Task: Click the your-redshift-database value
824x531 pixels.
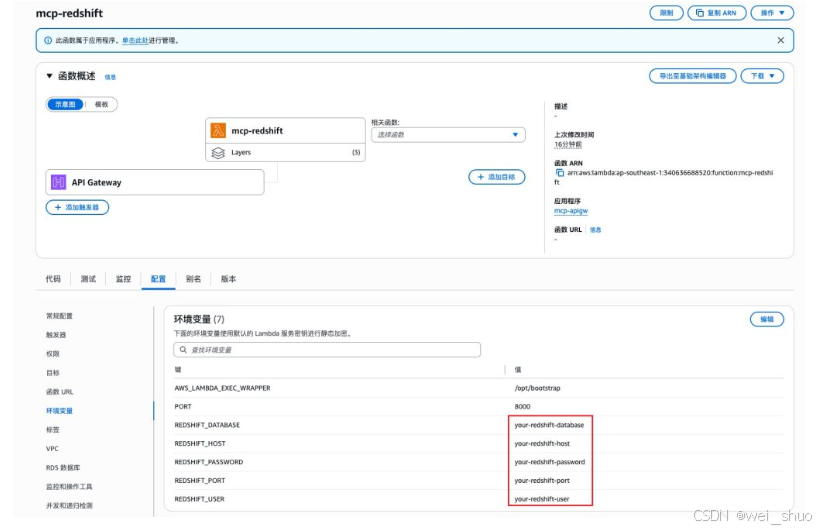Action: [x=549, y=425]
